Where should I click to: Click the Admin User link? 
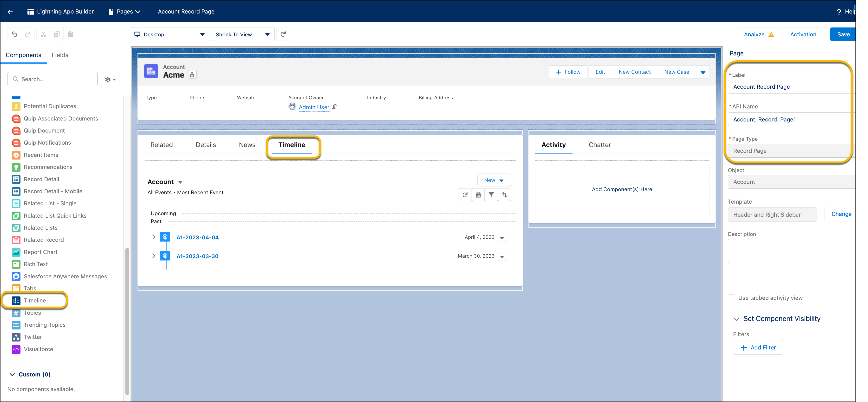tap(314, 107)
